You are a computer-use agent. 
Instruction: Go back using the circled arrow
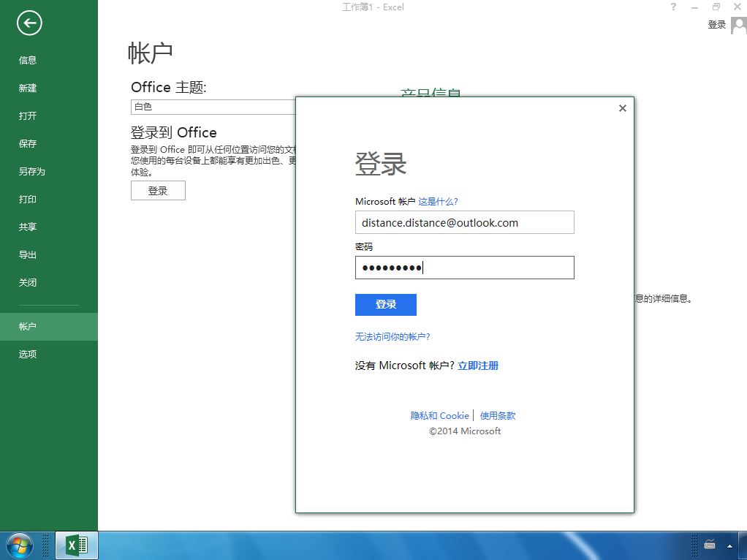click(29, 23)
